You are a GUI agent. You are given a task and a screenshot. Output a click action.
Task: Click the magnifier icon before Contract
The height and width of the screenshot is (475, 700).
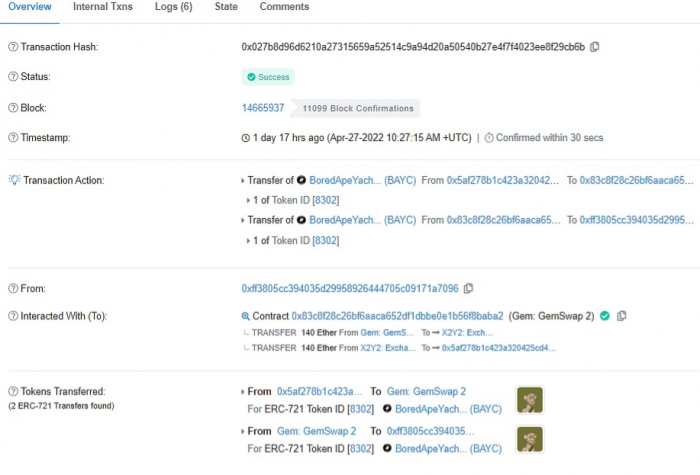[x=246, y=317]
